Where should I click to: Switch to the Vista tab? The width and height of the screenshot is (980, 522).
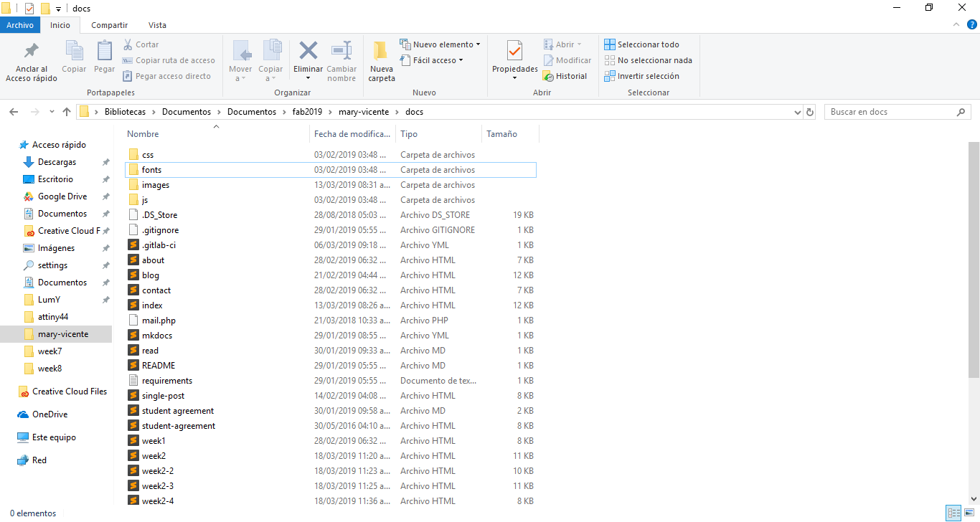click(157, 25)
